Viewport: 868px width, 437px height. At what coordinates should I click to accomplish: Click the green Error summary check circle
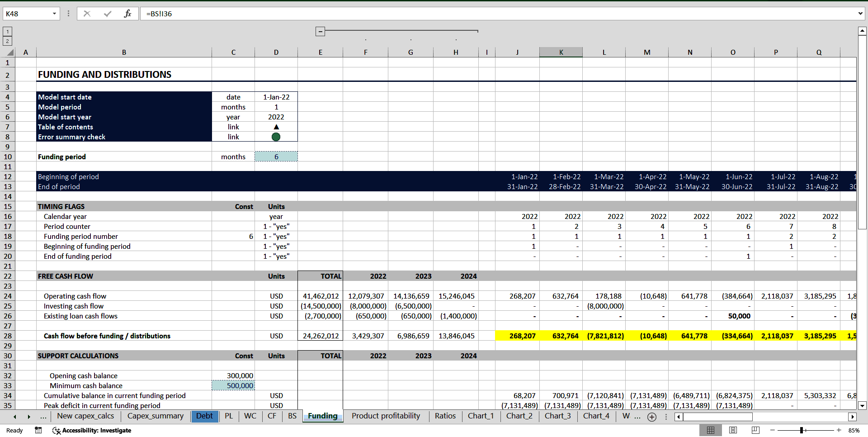coord(276,137)
